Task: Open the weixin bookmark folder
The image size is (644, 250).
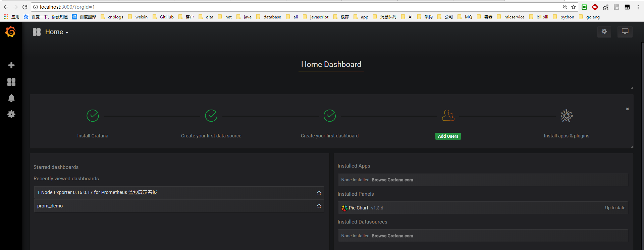Action: coord(138,17)
